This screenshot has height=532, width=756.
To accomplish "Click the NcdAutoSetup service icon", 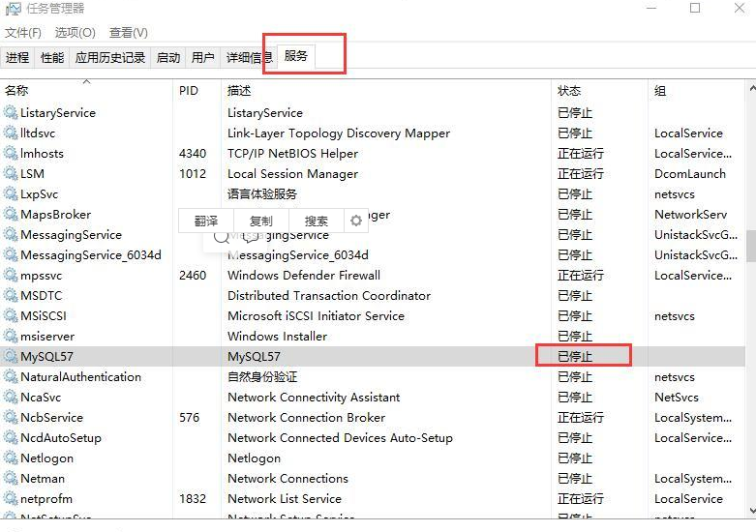I will 11,438.
